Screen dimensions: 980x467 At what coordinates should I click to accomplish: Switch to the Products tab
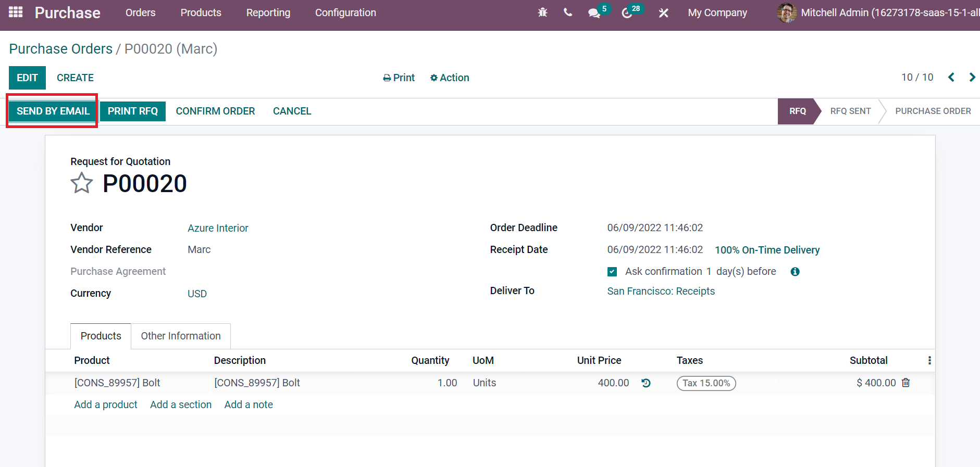coord(101,336)
